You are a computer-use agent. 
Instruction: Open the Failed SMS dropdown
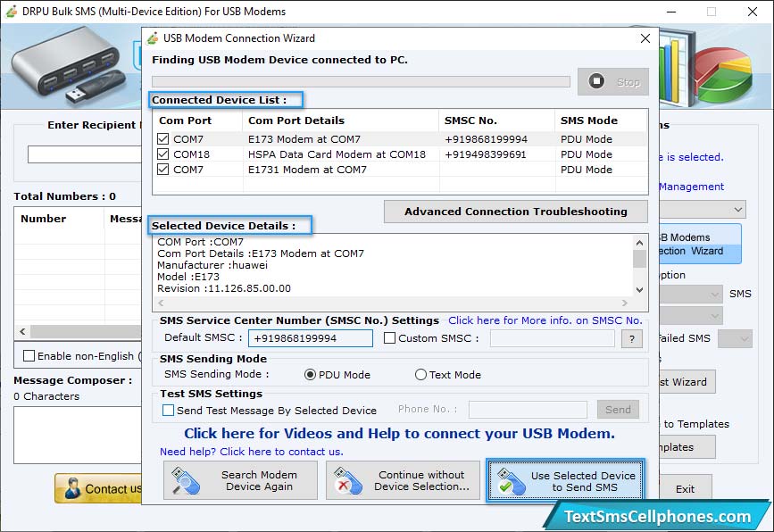pyautogui.click(x=735, y=338)
